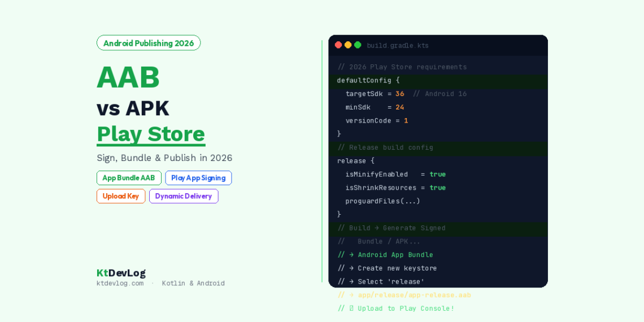Click the Build → Generate Signed comment
The height and width of the screenshot is (322, 644).
(x=391, y=228)
